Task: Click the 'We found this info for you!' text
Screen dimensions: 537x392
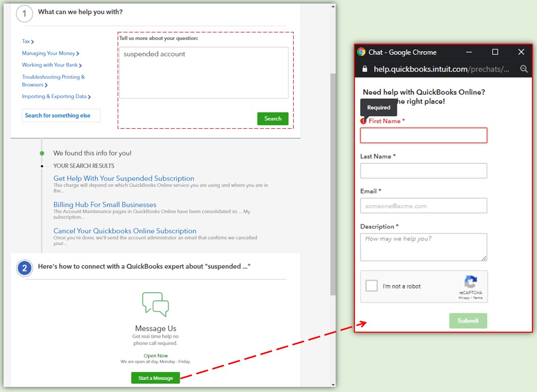Action: pos(92,153)
